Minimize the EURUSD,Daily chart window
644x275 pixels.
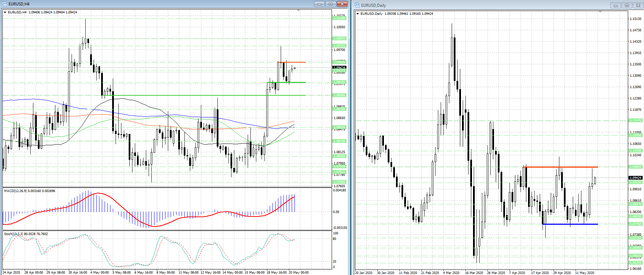pyautogui.click(x=615, y=6)
